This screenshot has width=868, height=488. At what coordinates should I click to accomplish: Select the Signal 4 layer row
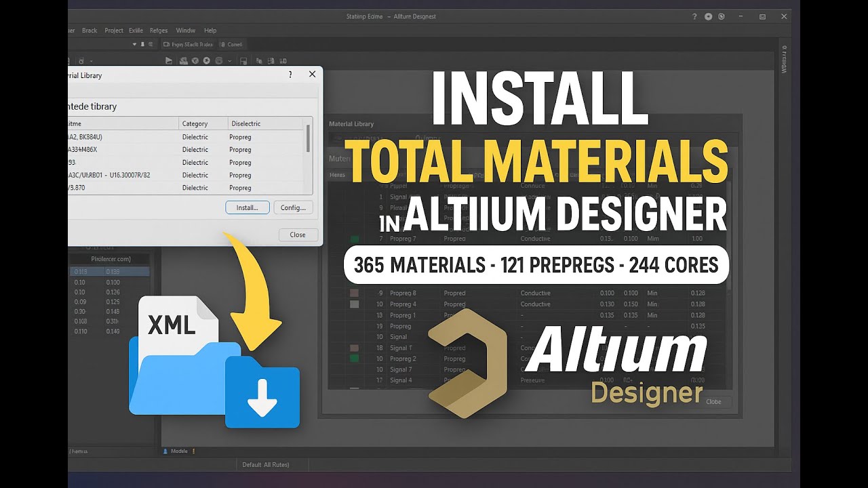527,380
